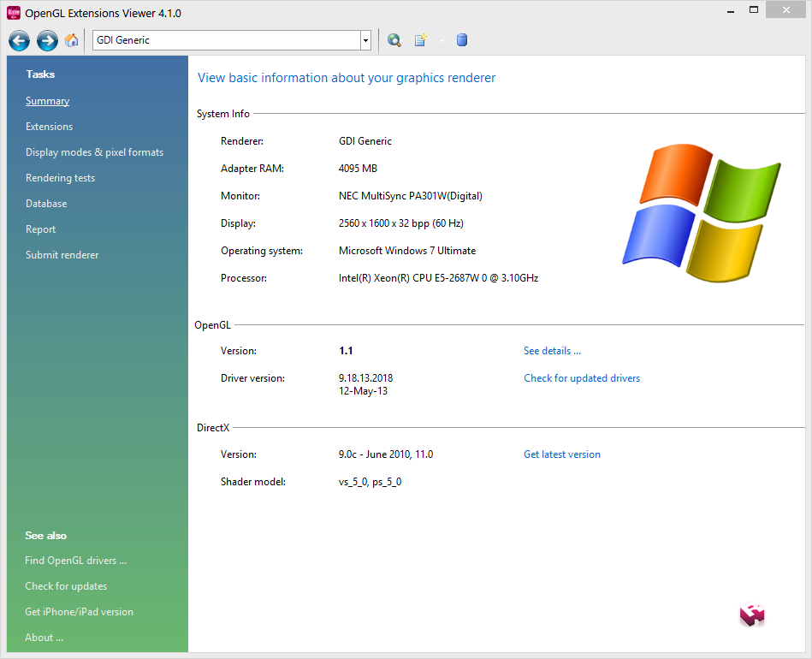This screenshot has height=659, width=812.
Task: Click Get latest version DirectX link
Action: pyautogui.click(x=562, y=454)
